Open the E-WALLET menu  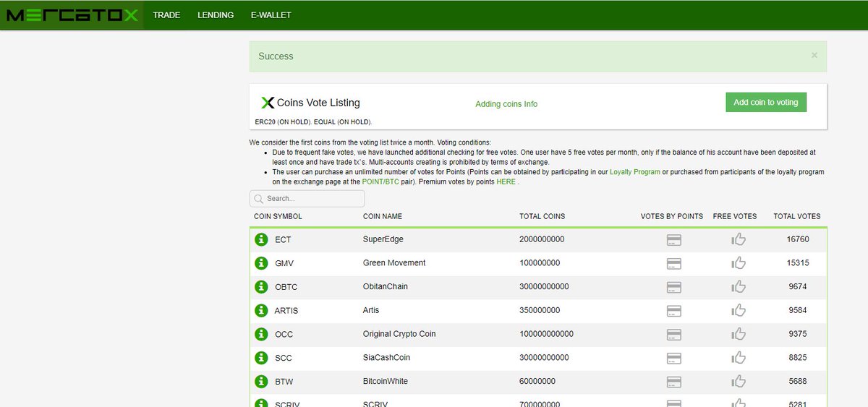click(x=272, y=15)
